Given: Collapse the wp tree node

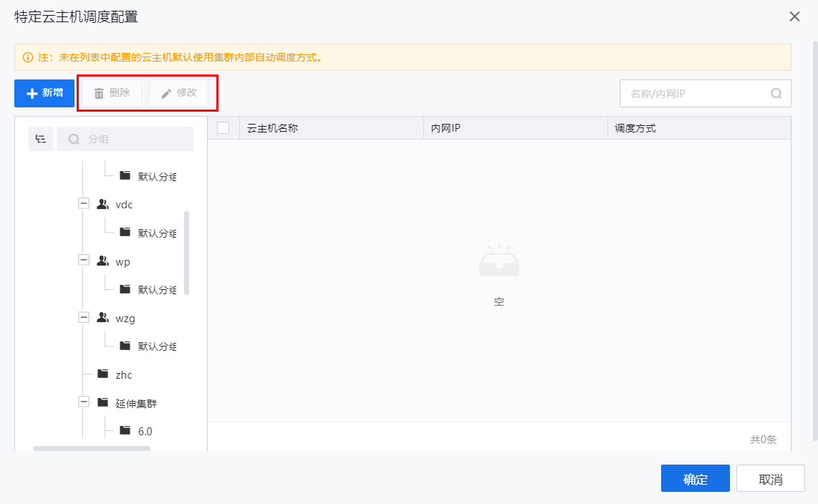Looking at the screenshot, I should [84, 260].
